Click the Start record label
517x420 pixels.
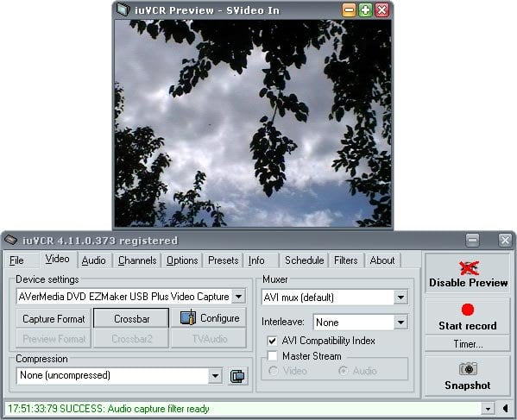[x=468, y=326]
